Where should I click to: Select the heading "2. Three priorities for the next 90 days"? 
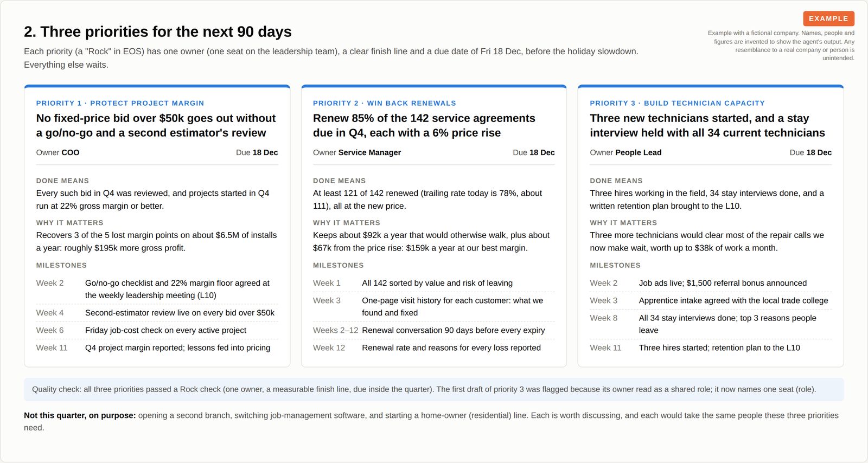pos(158,31)
